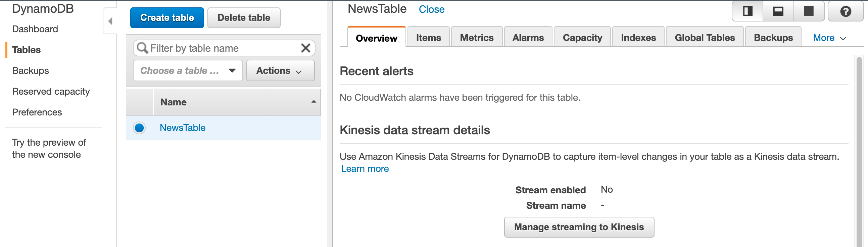868x247 pixels.
Task: Expand the More tabs menu
Action: pos(829,38)
